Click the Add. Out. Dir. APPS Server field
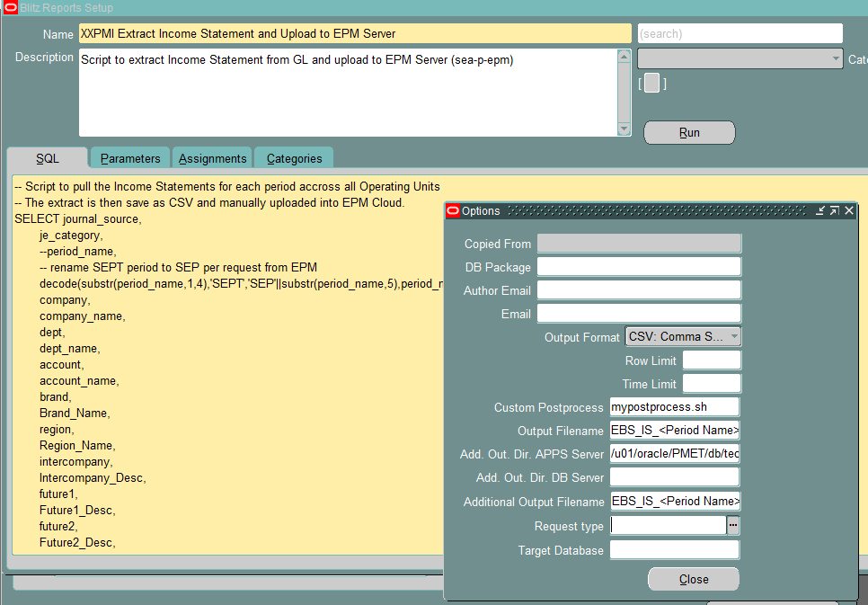Screen dimensions: 868x605 pos(675,454)
